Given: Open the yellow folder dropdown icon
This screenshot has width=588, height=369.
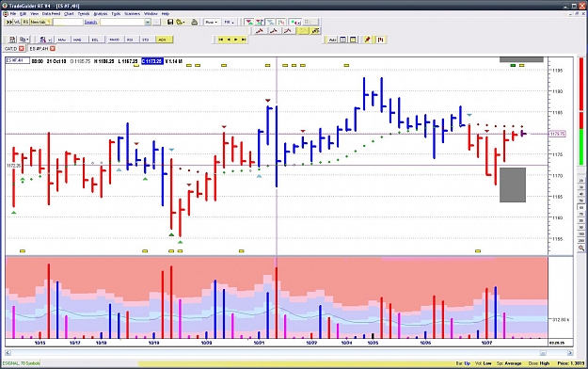Looking at the screenshot, I should (181, 23).
